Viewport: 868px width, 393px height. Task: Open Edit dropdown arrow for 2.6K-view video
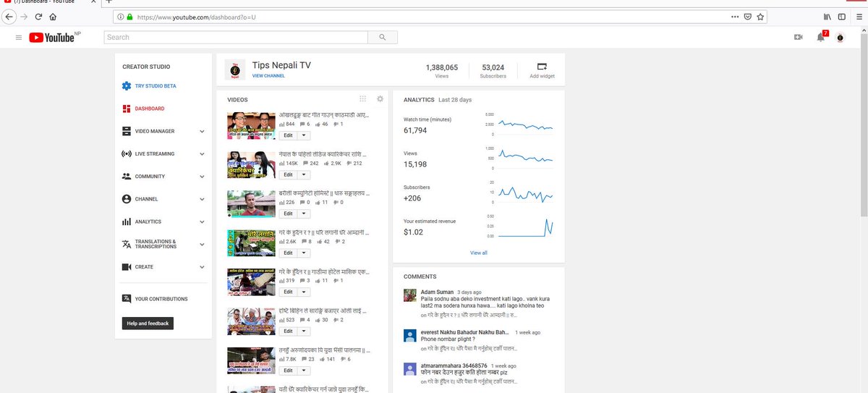304,253
